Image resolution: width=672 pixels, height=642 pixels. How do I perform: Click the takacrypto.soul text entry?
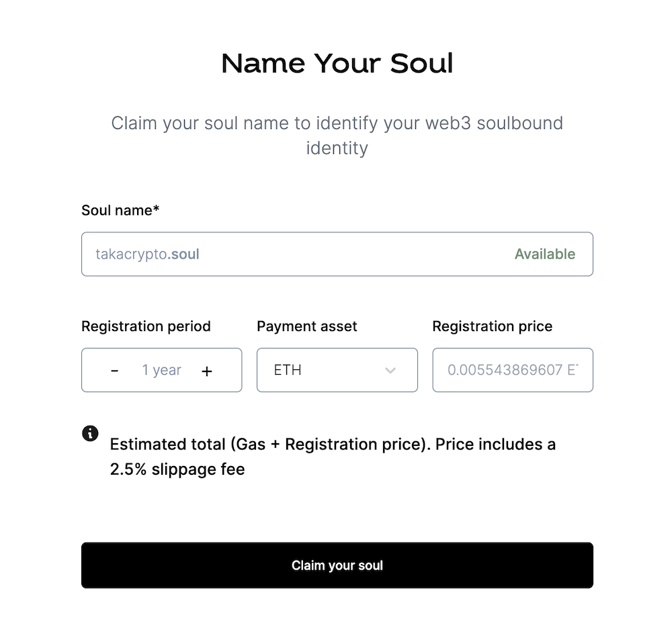(x=146, y=254)
